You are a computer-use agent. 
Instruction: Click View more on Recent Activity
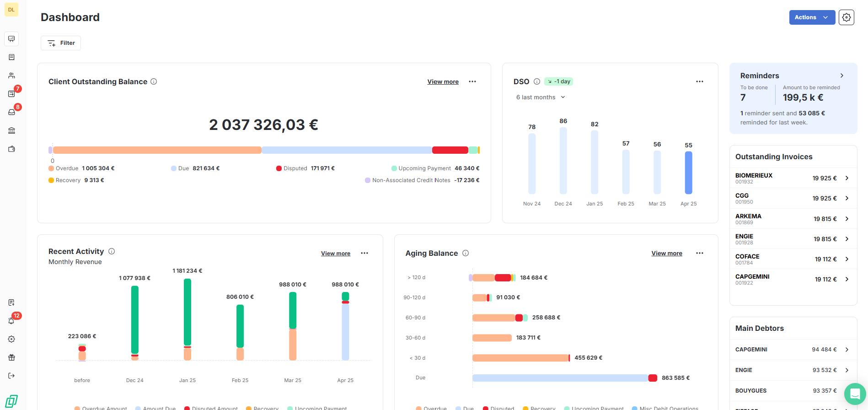tap(335, 253)
